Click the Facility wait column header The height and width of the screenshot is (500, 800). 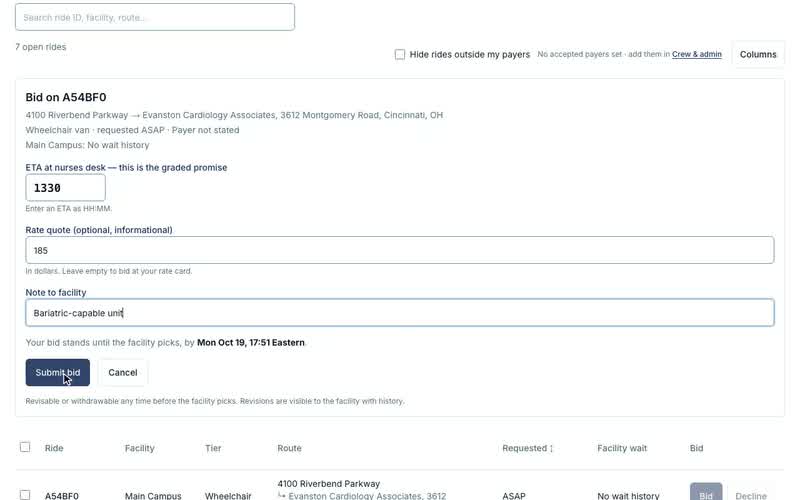tap(622, 448)
